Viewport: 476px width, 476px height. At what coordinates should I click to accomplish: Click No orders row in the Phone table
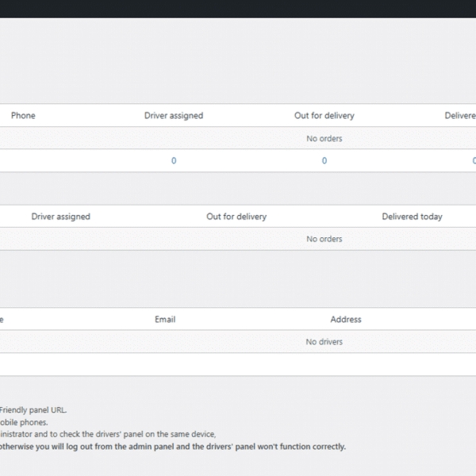[238, 138]
